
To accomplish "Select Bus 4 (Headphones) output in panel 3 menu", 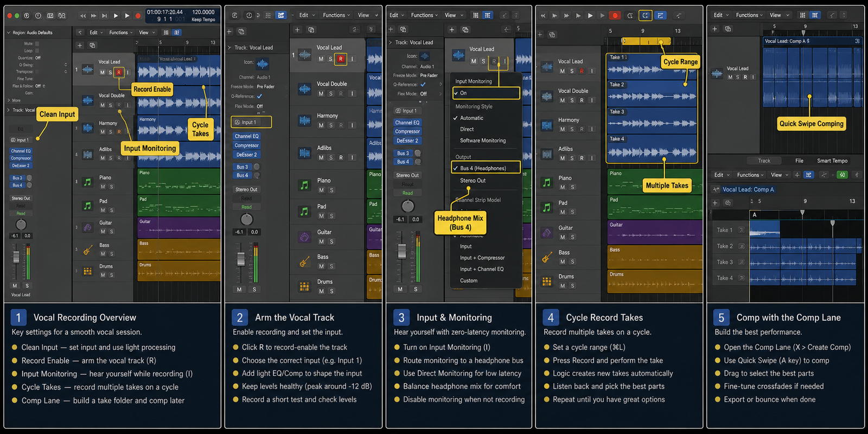I will 486,168.
